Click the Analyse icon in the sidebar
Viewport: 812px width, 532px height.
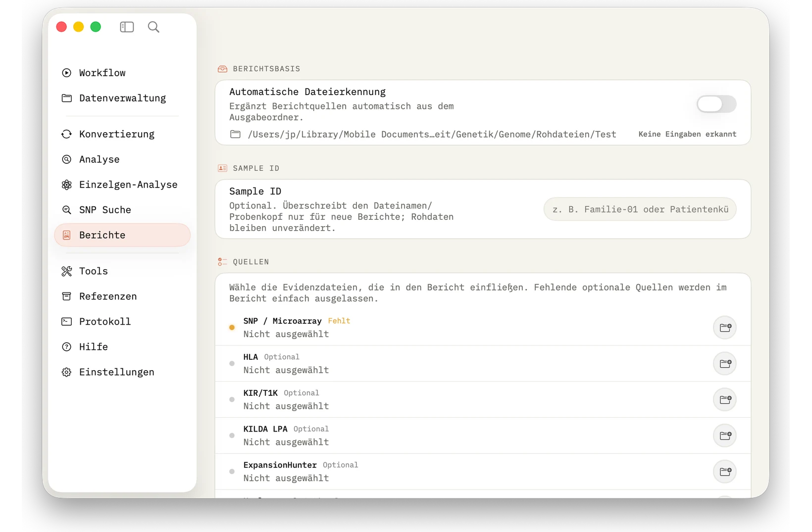click(x=66, y=159)
